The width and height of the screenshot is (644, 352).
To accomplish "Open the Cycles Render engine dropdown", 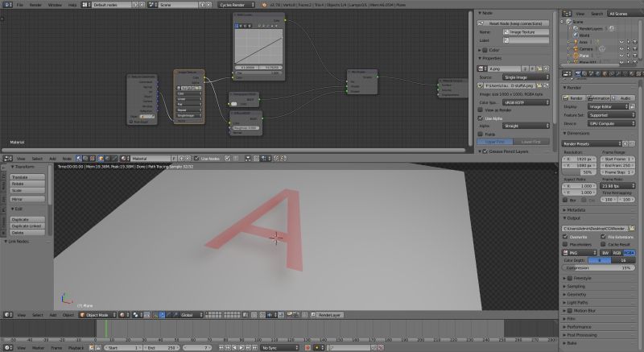I will (237, 5).
